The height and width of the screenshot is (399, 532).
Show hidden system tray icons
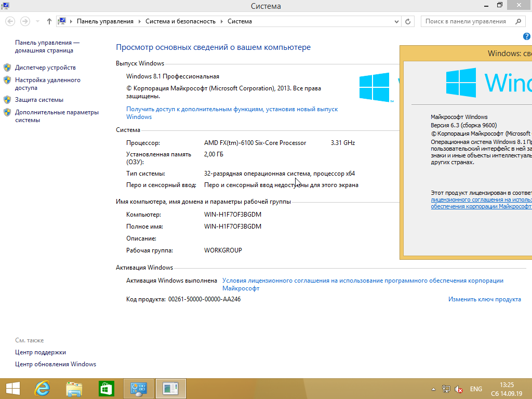click(434, 389)
